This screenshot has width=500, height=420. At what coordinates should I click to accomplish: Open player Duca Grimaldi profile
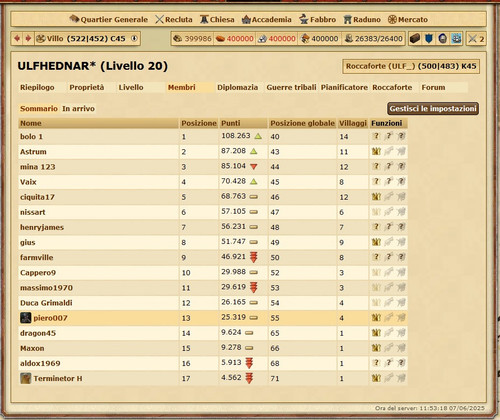coord(46,303)
